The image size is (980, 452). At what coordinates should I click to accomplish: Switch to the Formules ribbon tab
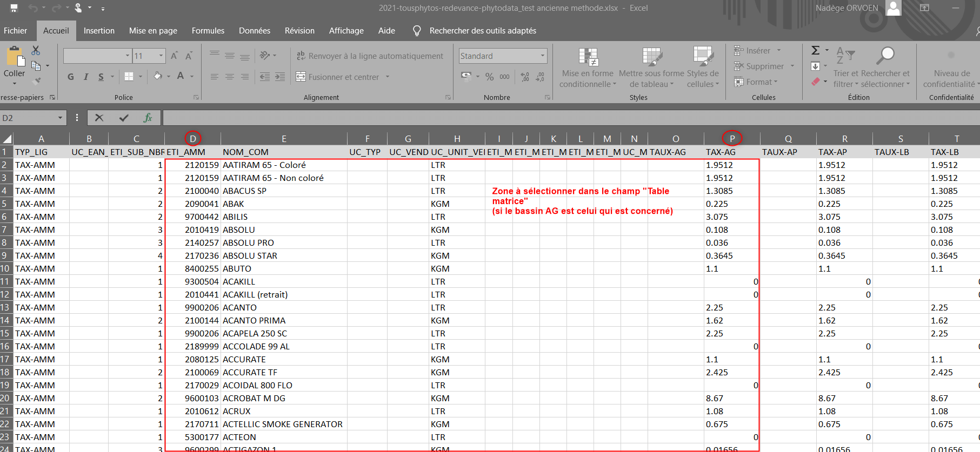208,31
